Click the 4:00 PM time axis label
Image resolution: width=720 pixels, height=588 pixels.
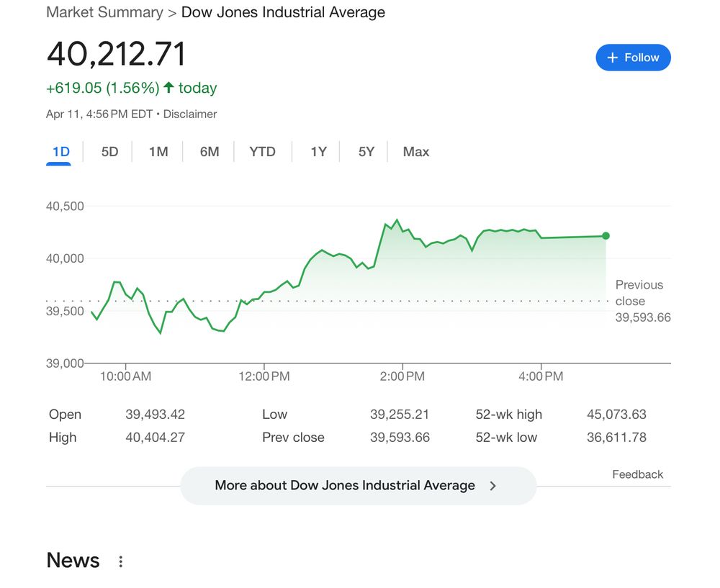(x=541, y=376)
